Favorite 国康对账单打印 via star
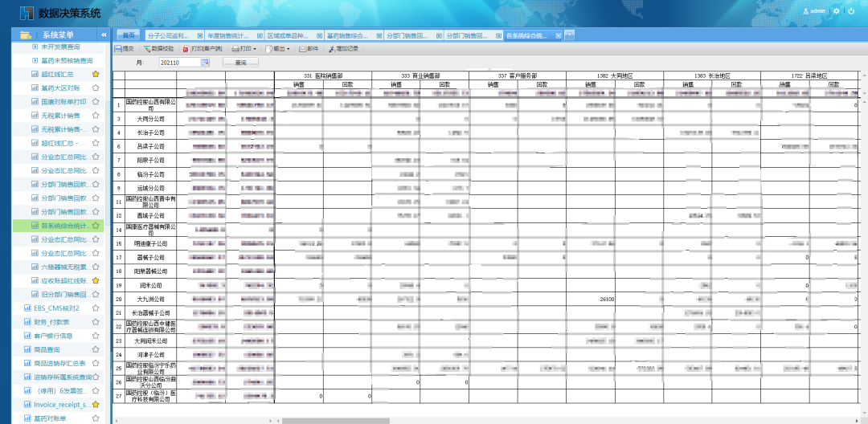The width and height of the screenshot is (868, 424). coord(96,102)
